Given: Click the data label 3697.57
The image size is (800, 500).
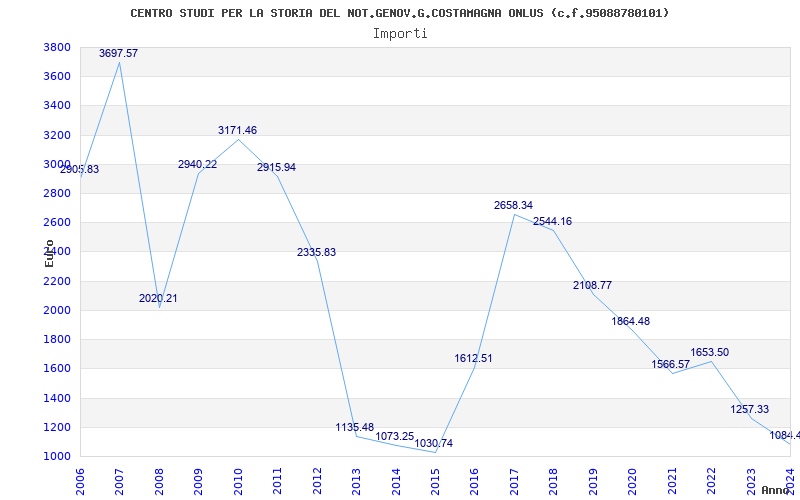Looking at the screenshot, I should (118, 53).
